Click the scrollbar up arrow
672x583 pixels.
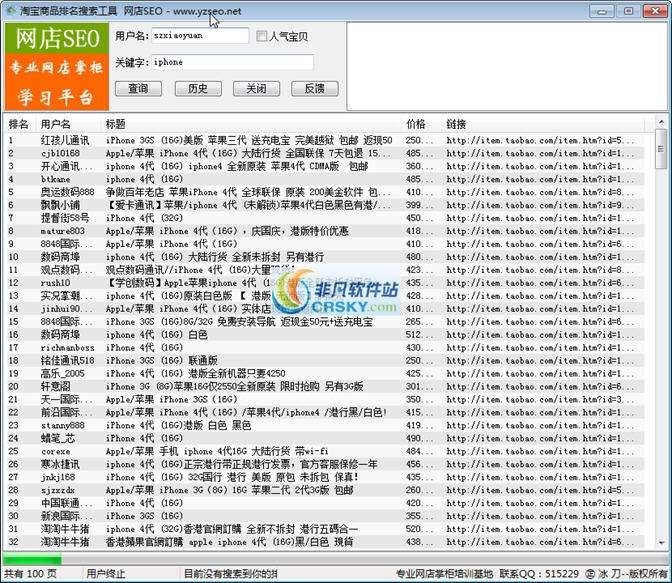coord(661,123)
